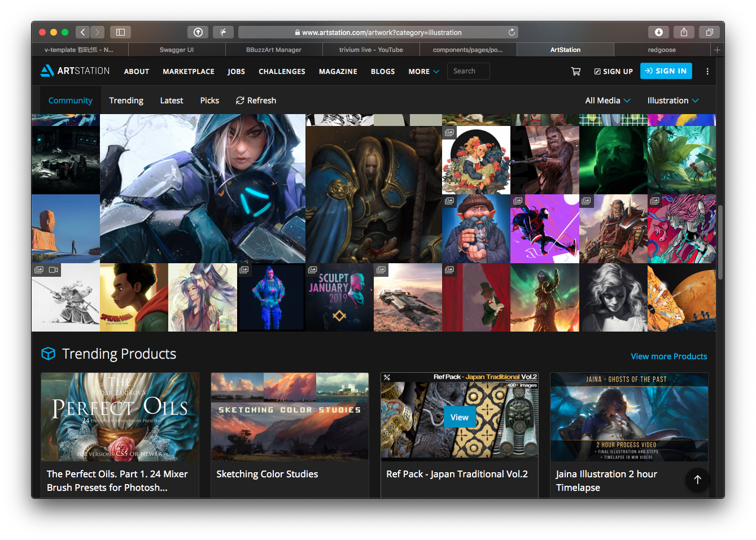The height and width of the screenshot is (540, 756).
Task: Open the Jaina Ghosts of the Past image
Action: point(629,417)
